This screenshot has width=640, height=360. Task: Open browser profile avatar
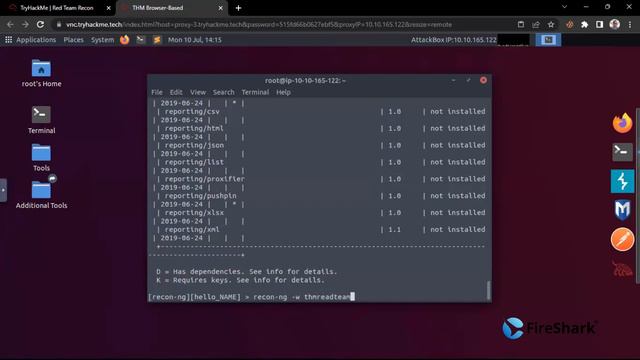pos(615,24)
